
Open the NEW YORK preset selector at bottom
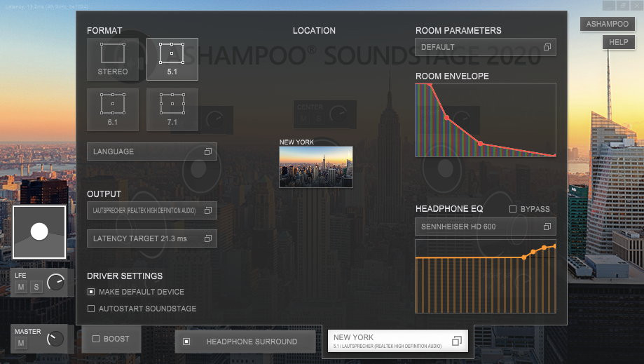pos(397,341)
